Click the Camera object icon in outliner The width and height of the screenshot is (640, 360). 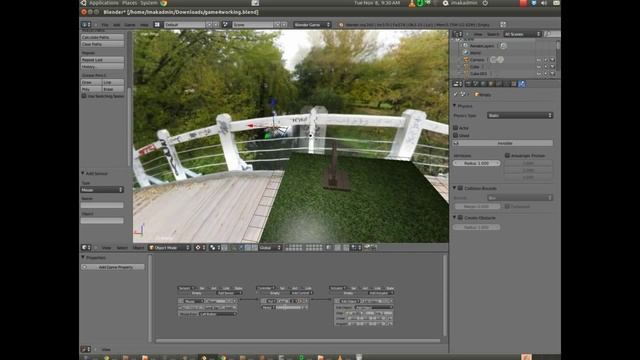pyautogui.click(x=466, y=60)
